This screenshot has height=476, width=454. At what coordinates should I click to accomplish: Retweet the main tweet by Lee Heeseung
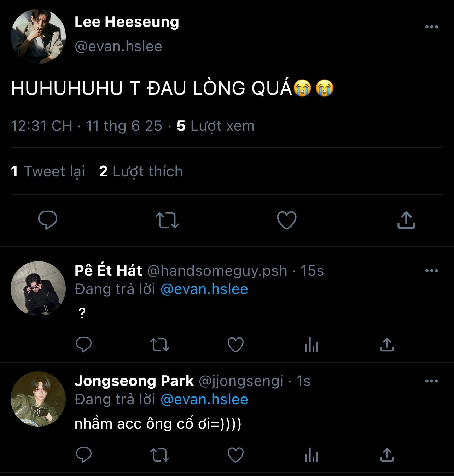pyautogui.click(x=167, y=220)
